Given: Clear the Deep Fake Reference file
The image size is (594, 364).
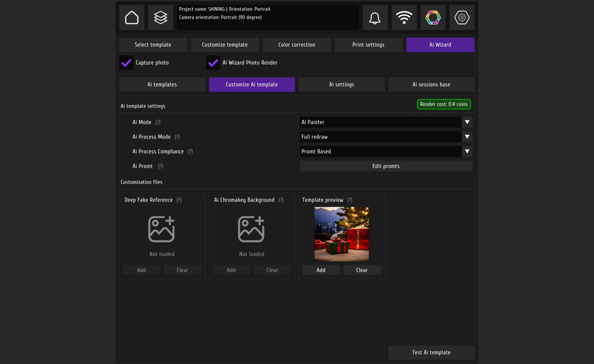Looking at the screenshot, I should tap(182, 270).
